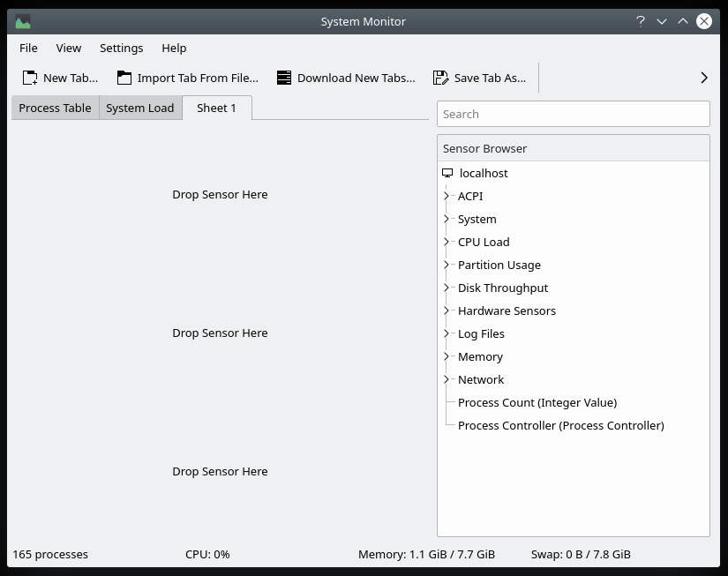Open the Settings menu
The width and height of the screenshot is (728, 576).
[121, 48]
